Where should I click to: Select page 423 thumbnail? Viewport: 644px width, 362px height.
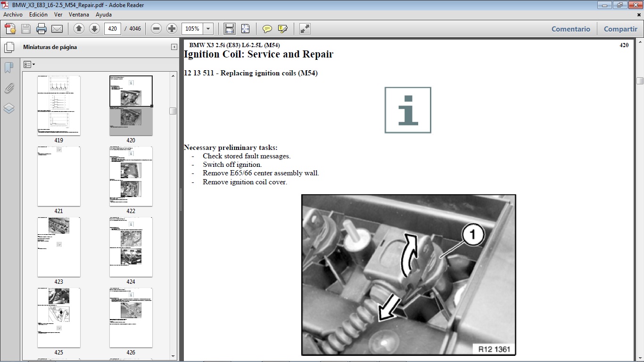pyautogui.click(x=59, y=247)
